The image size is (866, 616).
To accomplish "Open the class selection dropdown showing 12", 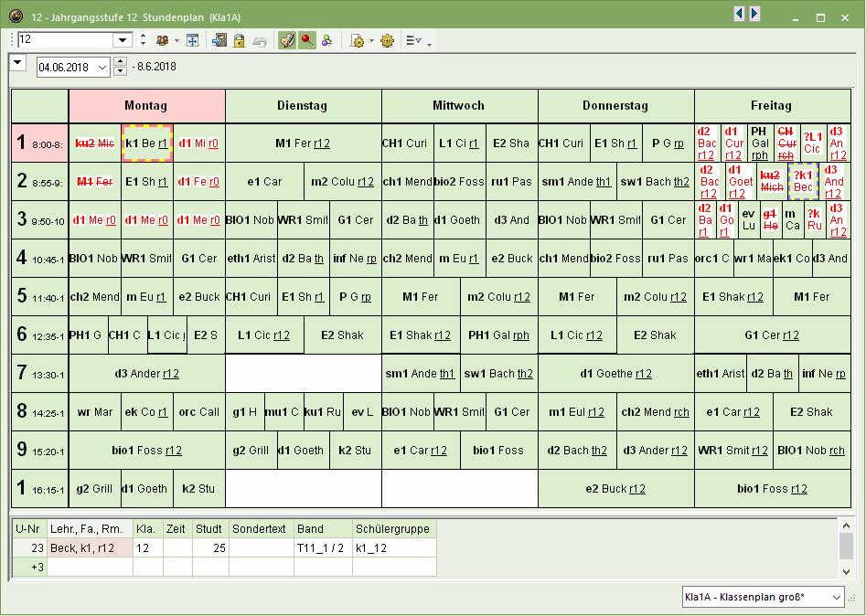I will (x=123, y=39).
